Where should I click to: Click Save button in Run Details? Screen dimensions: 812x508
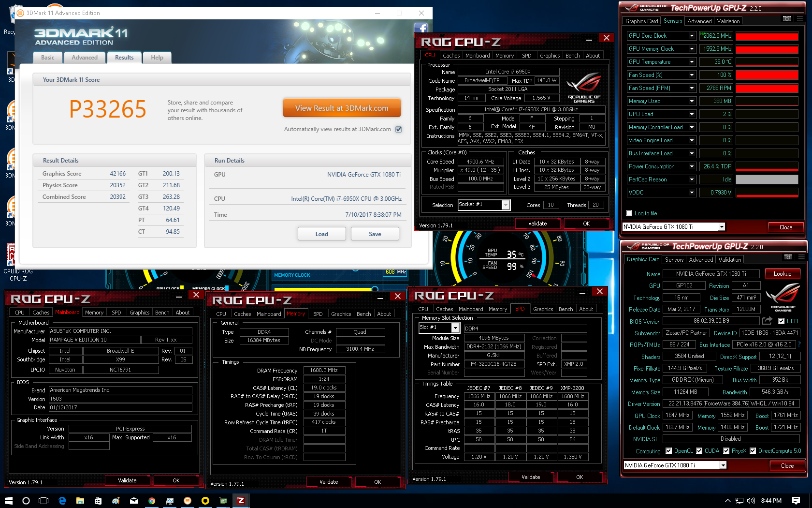coord(375,234)
